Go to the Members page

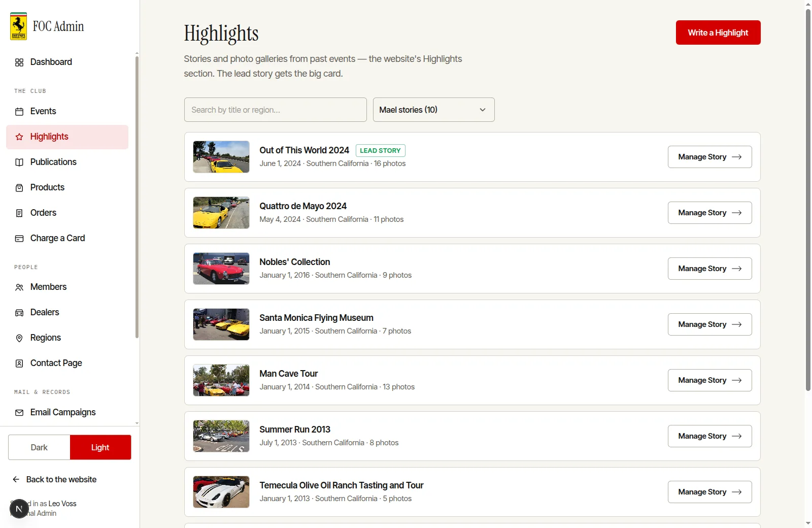click(67, 287)
